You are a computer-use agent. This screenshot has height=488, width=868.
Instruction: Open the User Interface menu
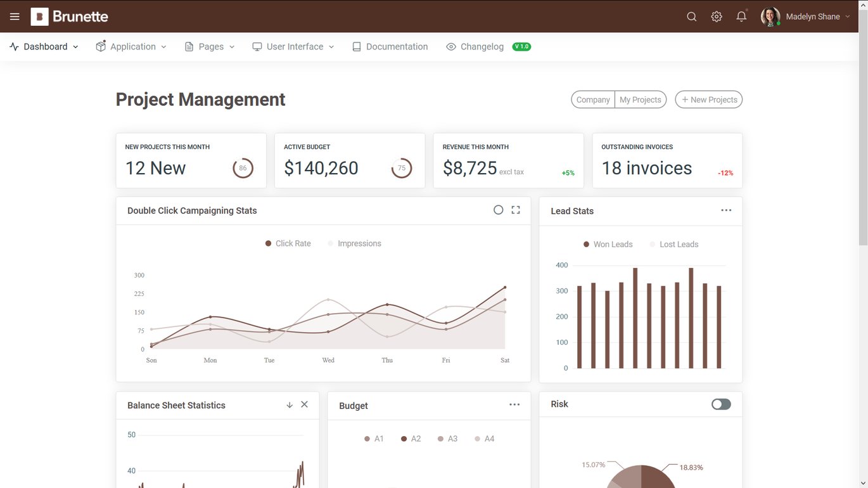293,47
